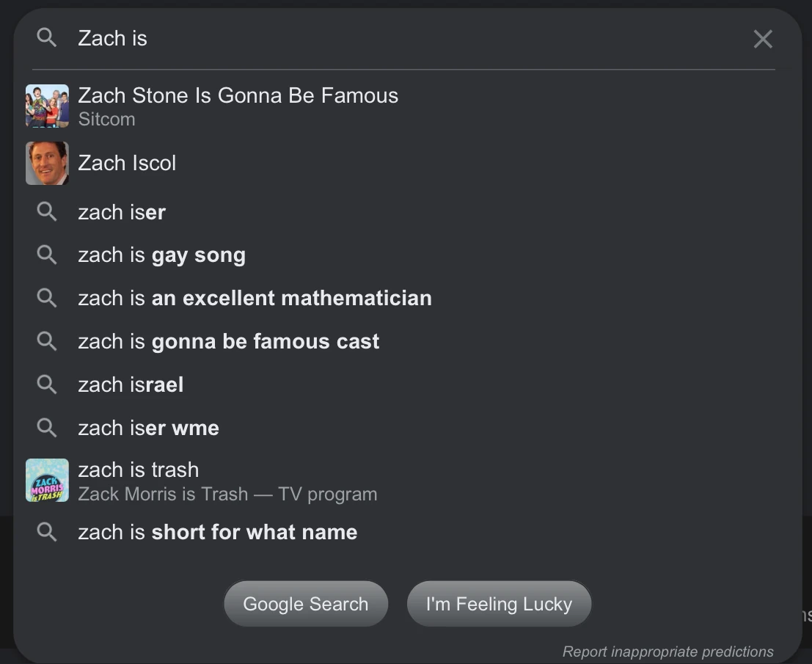The width and height of the screenshot is (812, 664).
Task: Click the search icon beside "zach iser wme"
Action: click(x=46, y=428)
